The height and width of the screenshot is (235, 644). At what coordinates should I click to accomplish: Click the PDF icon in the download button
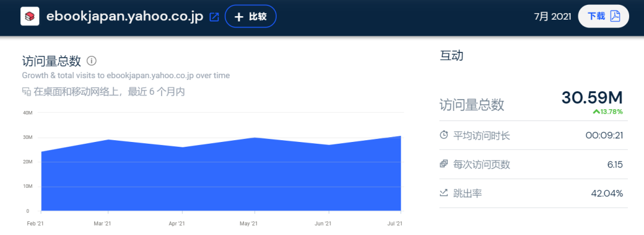pyautogui.click(x=615, y=17)
